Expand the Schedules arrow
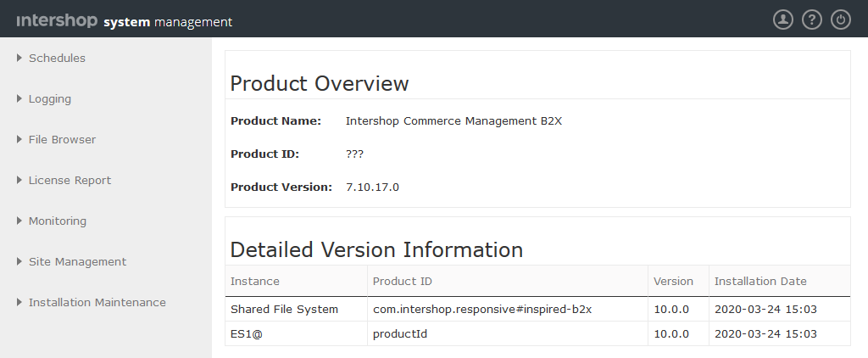 (19, 58)
